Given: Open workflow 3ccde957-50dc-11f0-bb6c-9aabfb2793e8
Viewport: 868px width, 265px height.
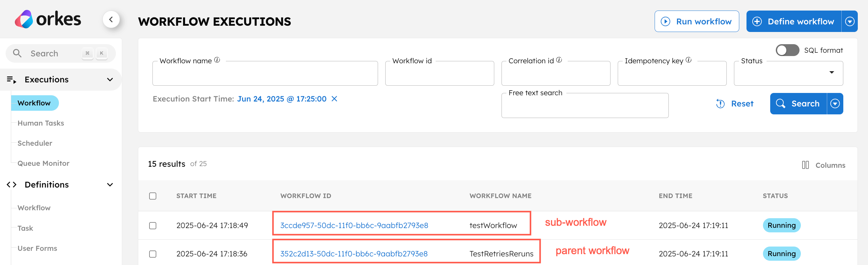Looking at the screenshot, I should click(354, 225).
